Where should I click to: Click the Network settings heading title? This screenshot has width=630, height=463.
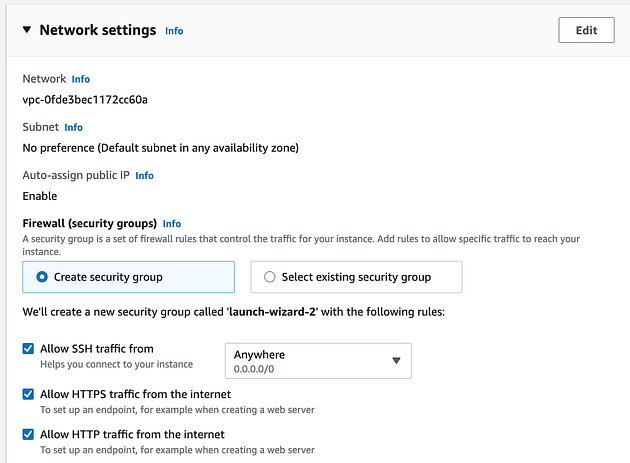(97, 30)
